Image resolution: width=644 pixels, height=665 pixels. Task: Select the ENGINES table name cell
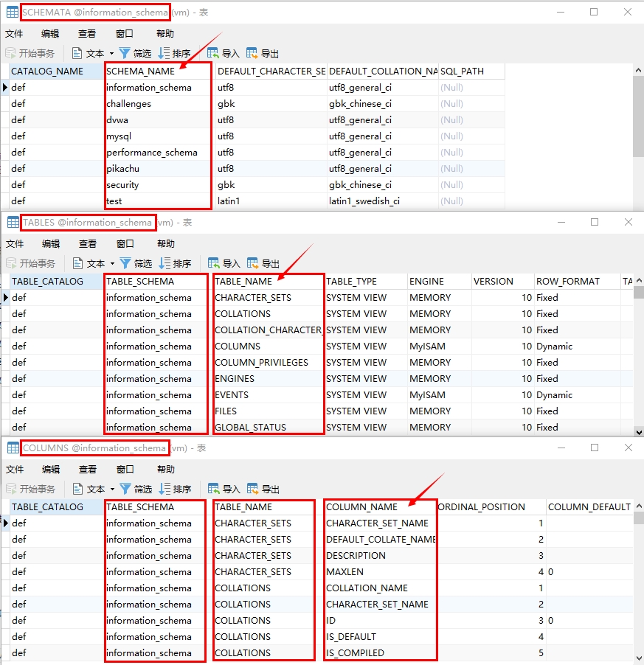click(x=235, y=378)
